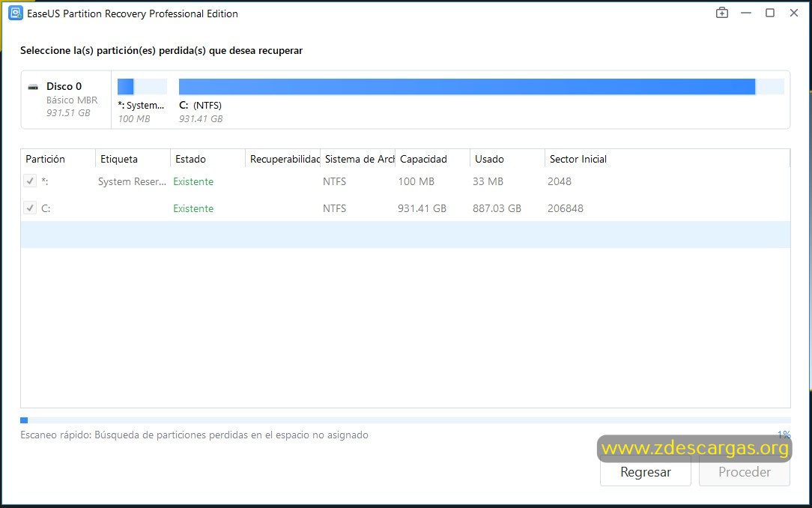812x508 pixels.
Task: Sort by Partición column header
Action: (x=58, y=158)
